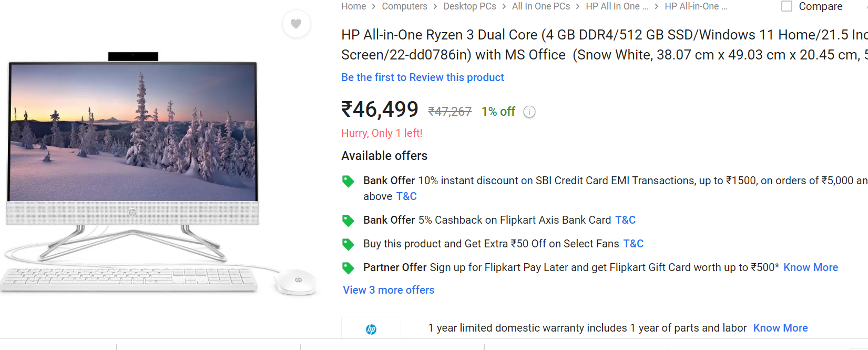Click Know More for Flipkart Pay Later
Screen dimensions: 868x350
810,267
